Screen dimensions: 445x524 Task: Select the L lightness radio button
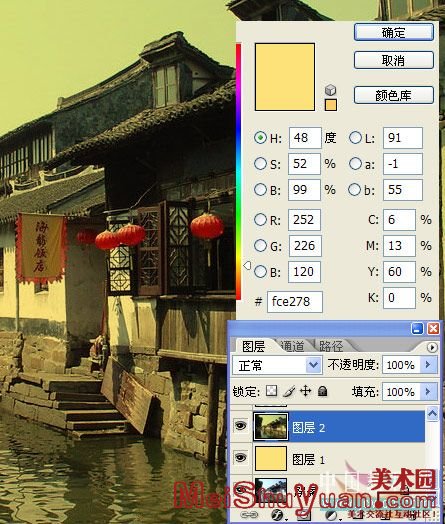coord(355,138)
